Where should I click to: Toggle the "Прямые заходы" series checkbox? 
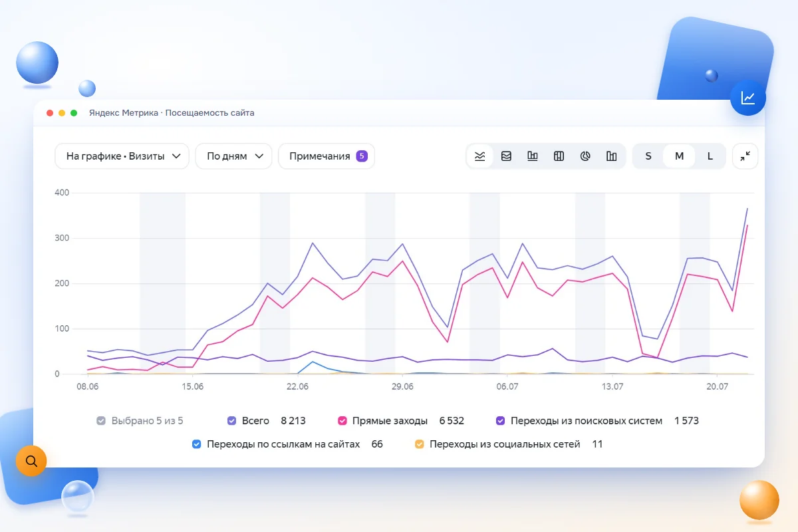click(x=342, y=421)
